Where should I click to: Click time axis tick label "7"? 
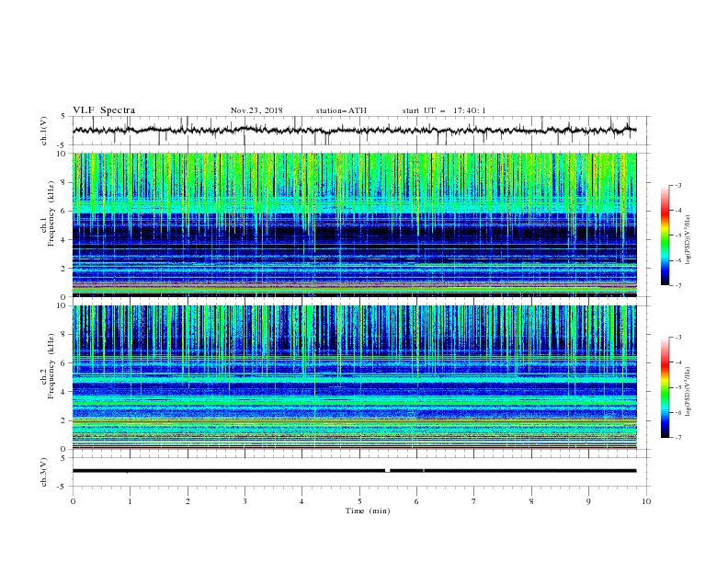(x=474, y=501)
